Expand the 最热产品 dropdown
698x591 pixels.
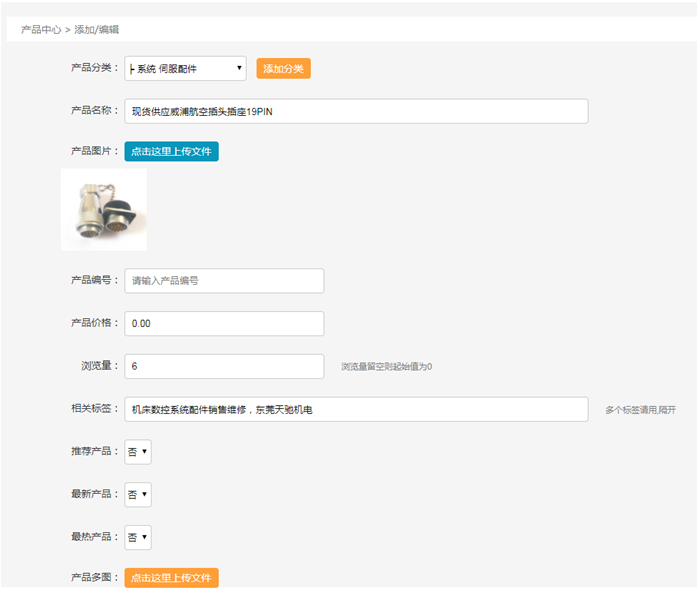tap(138, 537)
